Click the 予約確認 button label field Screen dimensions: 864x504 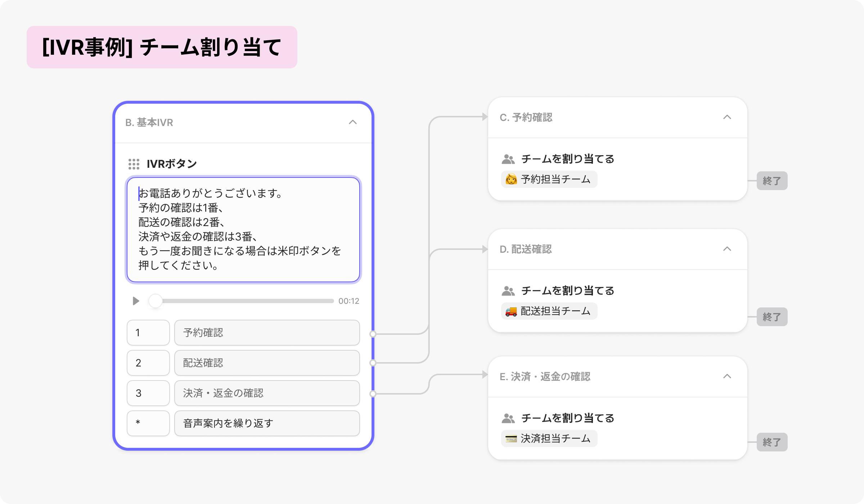click(x=267, y=333)
